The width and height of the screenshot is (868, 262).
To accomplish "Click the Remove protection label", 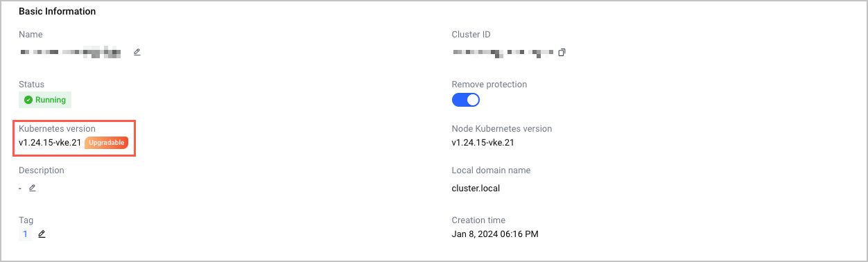I will pos(489,85).
